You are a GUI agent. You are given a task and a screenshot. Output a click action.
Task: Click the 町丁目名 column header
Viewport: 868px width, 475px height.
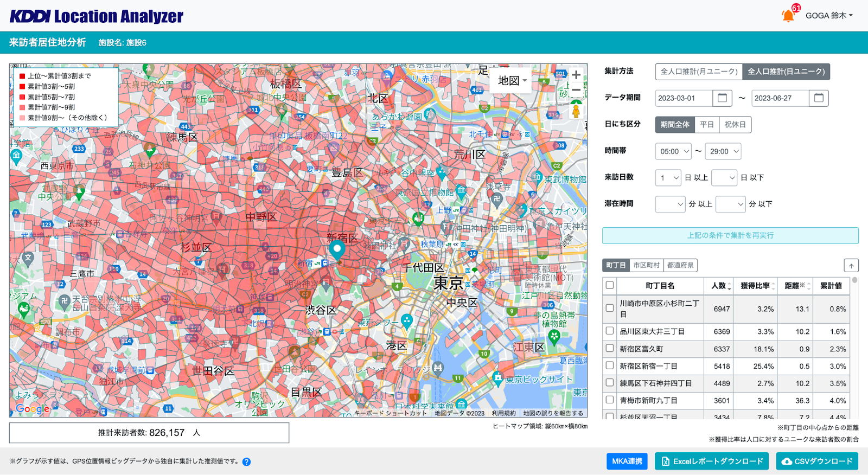660,286
